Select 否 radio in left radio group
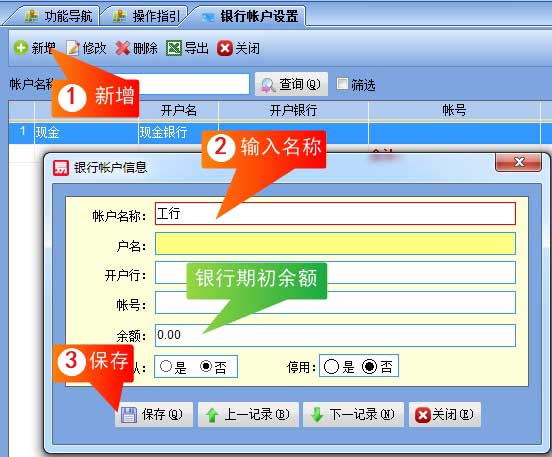The image size is (552, 457). 206,367
